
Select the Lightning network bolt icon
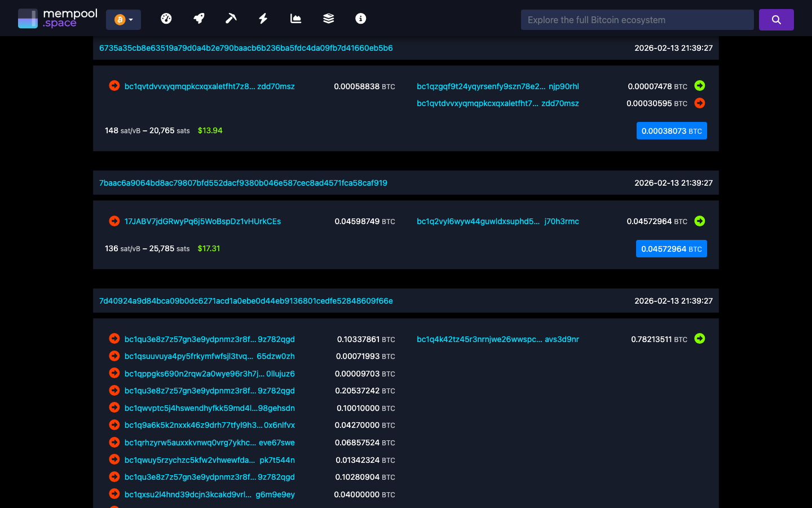coord(263,18)
